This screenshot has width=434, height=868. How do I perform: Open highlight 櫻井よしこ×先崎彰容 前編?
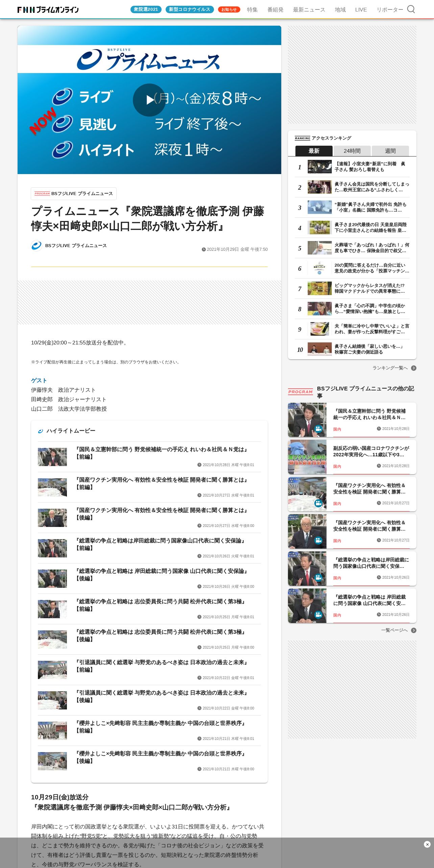coord(149,731)
